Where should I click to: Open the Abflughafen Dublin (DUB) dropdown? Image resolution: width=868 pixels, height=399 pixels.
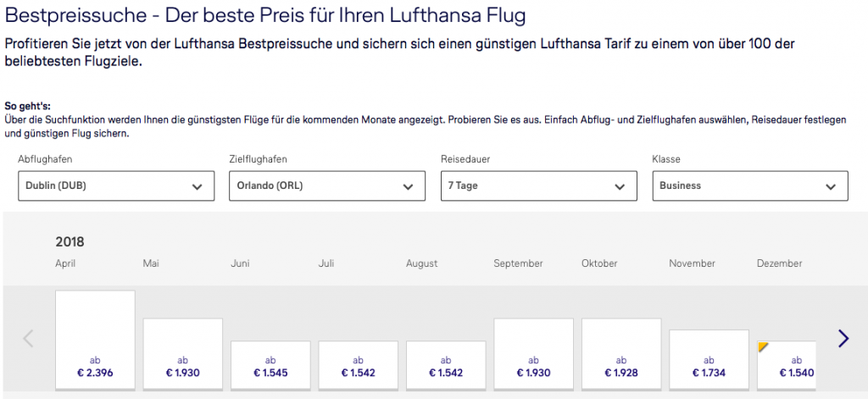tap(116, 186)
